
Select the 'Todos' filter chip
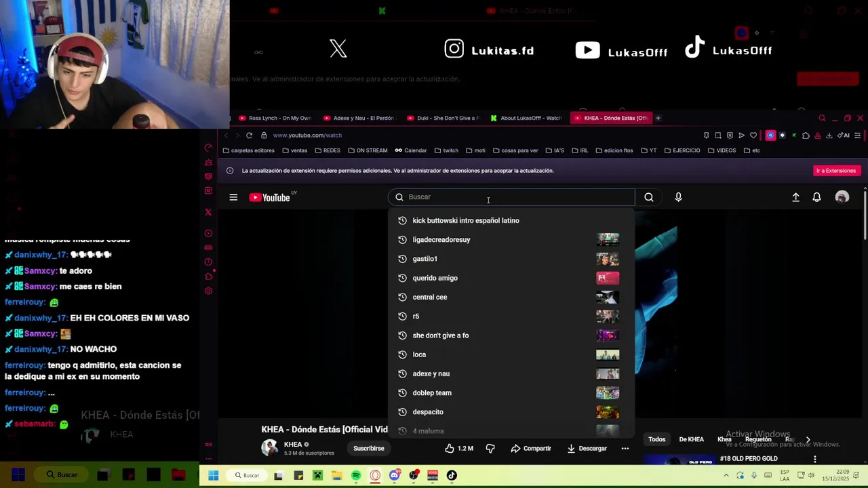click(x=657, y=439)
